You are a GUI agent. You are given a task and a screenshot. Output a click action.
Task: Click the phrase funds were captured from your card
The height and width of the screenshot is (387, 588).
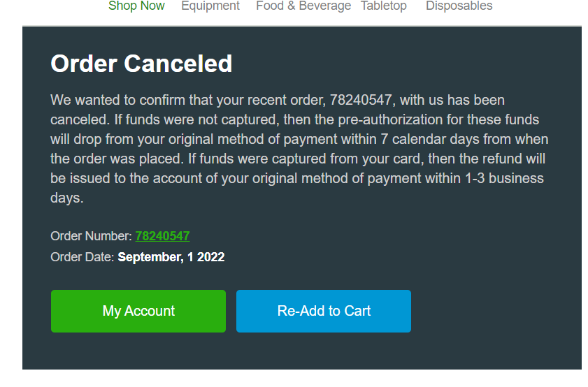click(310, 159)
